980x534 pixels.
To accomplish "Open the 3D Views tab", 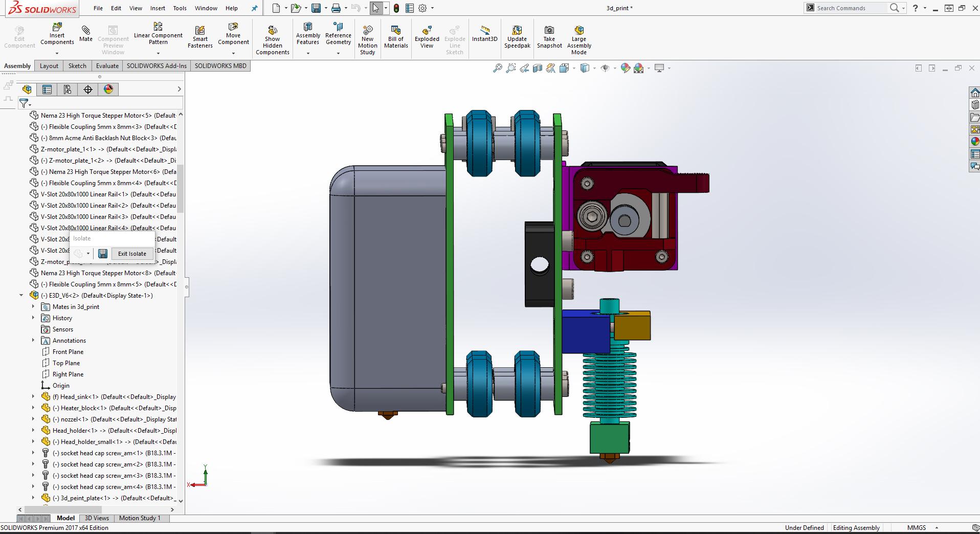I will coord(97,518).
